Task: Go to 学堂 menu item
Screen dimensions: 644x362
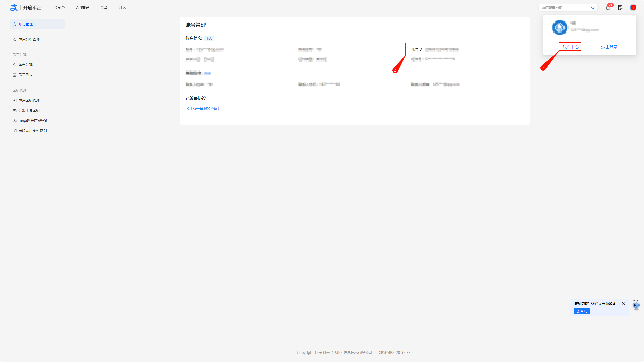Action: point(104,8)
